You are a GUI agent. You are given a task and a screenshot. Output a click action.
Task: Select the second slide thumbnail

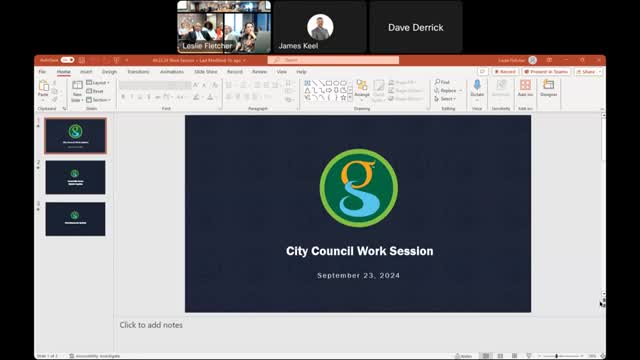coord(76,177)
